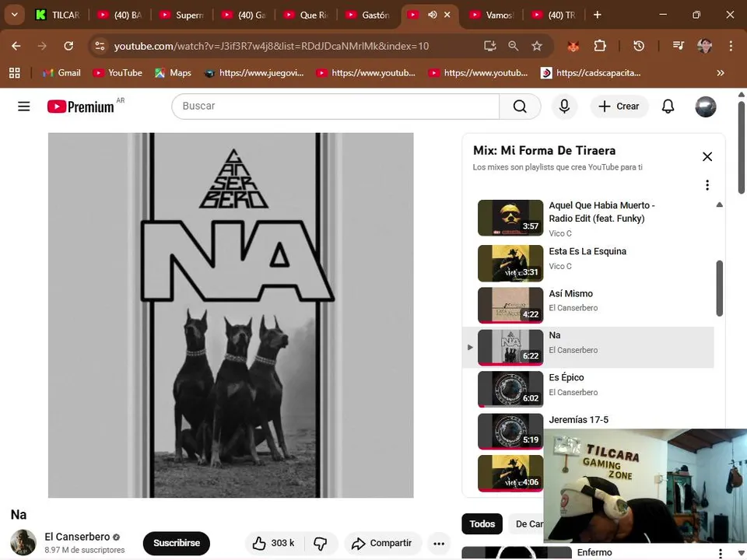
Task: Open the YouTube hamburger guide menu
Action: click(24, 107)
